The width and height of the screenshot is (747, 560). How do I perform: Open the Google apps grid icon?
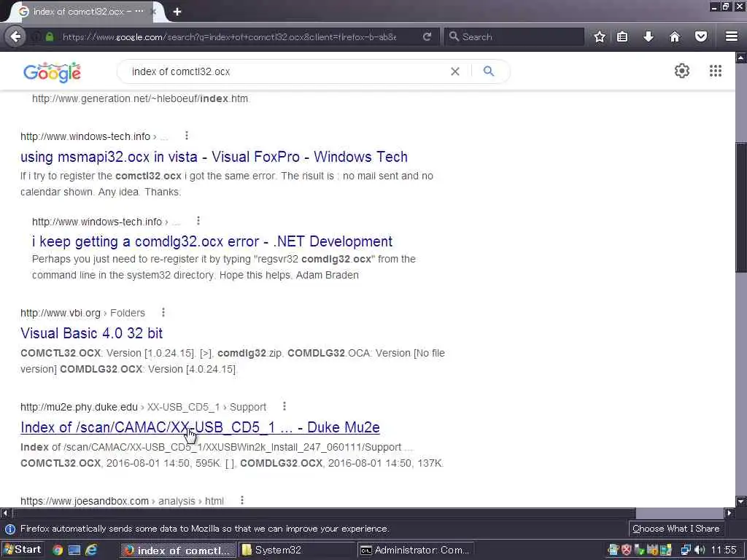pos(716,71)
